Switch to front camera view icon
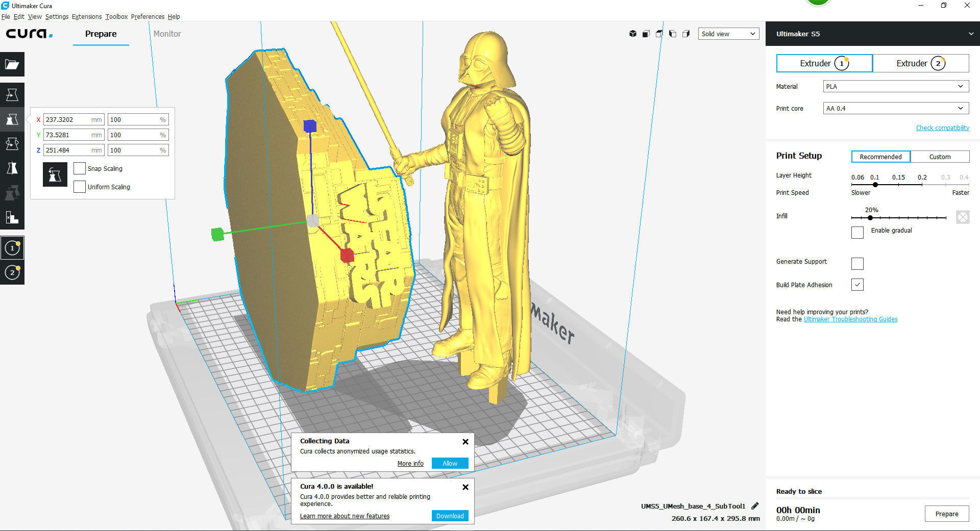Viewport: 980px width, 531px height. pyautogui.click(x=646, y=34)
